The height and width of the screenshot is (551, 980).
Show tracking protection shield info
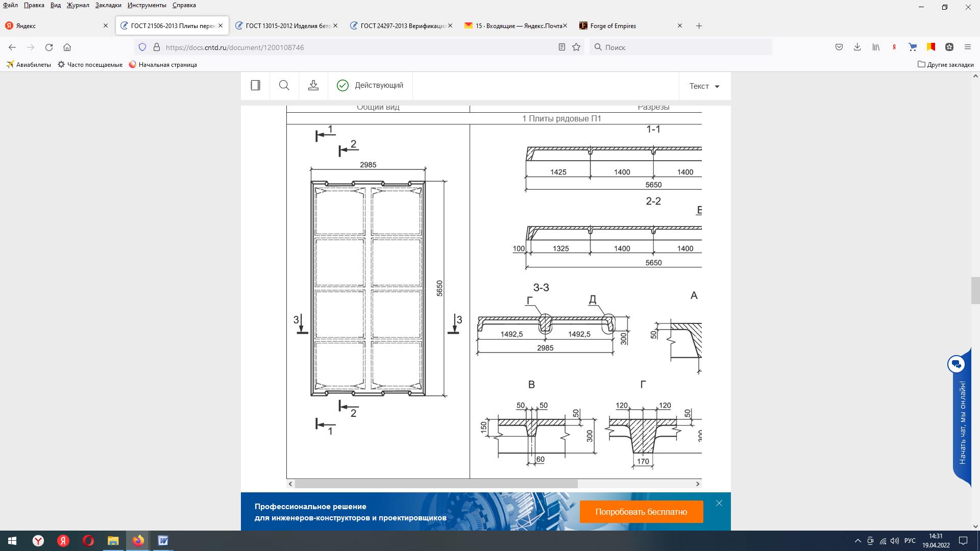[142, 47]
